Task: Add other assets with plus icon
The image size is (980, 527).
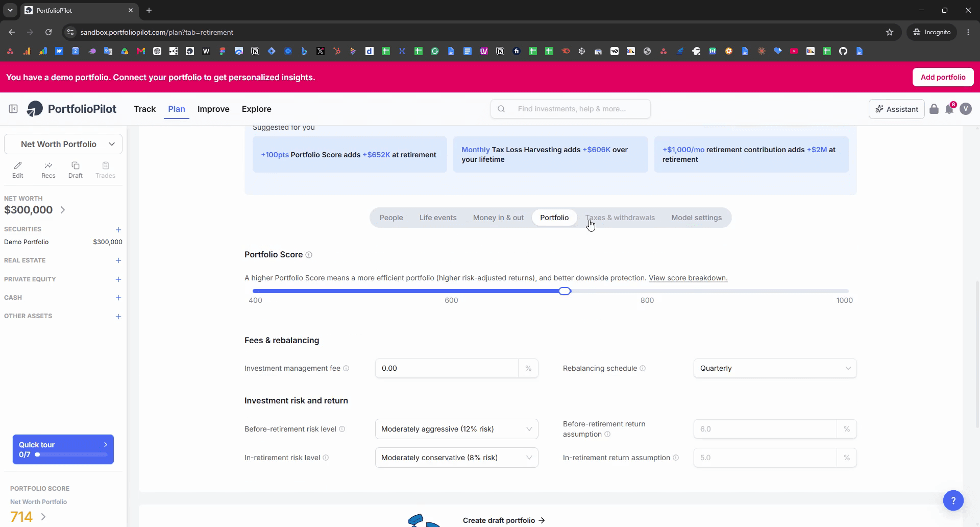Action: tap(118, 317)
